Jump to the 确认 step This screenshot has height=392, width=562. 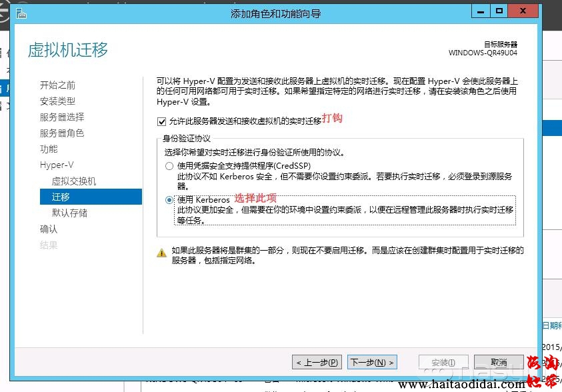(x=49, y=229)
